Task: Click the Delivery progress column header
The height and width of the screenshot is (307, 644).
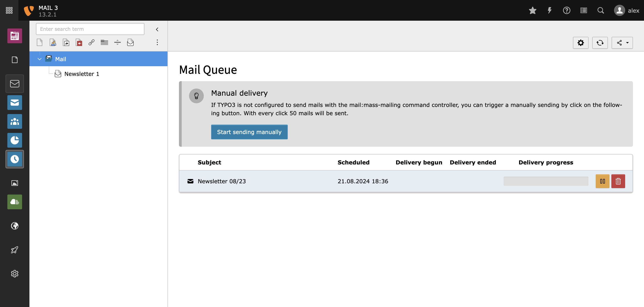Action: tap(546, 163)
